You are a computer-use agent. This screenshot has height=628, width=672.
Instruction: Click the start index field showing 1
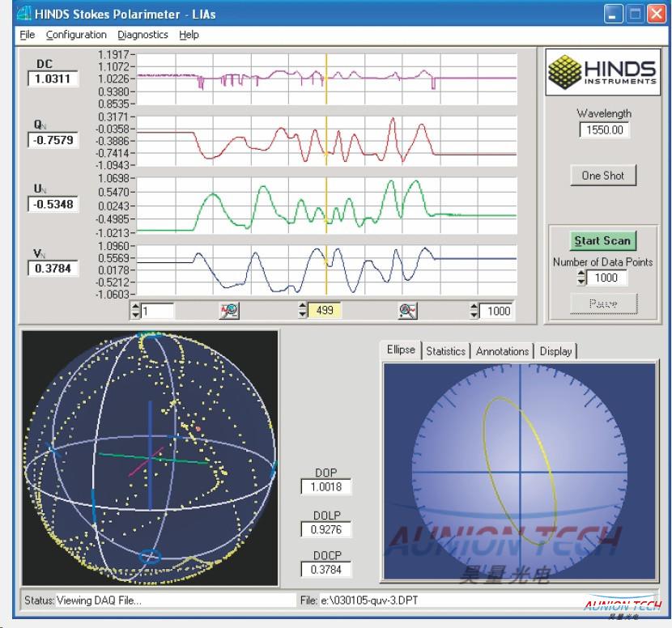[x=157, y=311]
